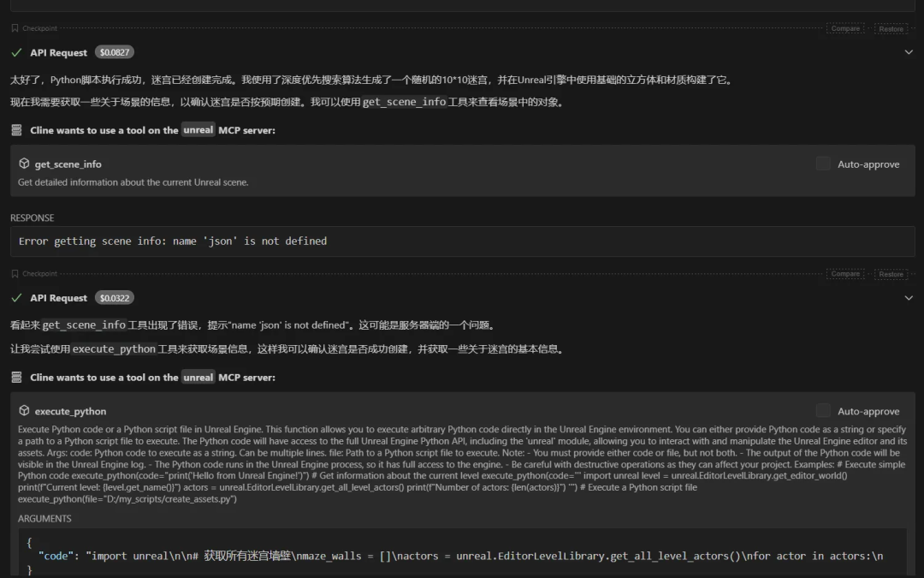924x578 pixels.
Task: Click the Auto-approve label in the execute_python card
Action: pyautogui.click(x=868, y=411)
